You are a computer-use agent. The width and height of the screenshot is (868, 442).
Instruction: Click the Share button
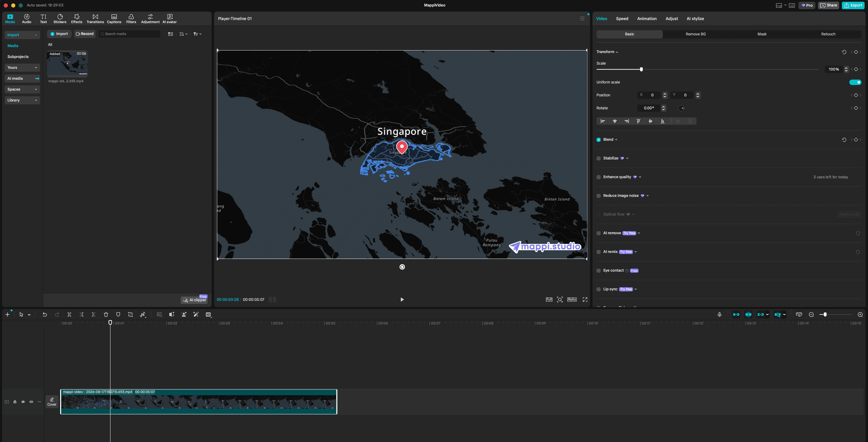(x=829, y=5)
